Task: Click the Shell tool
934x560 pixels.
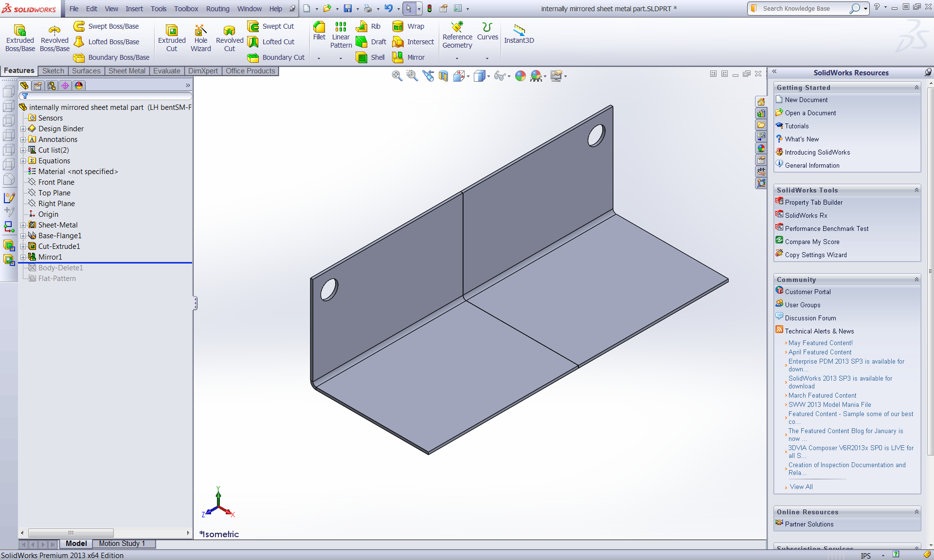Action: coord(370,57)
